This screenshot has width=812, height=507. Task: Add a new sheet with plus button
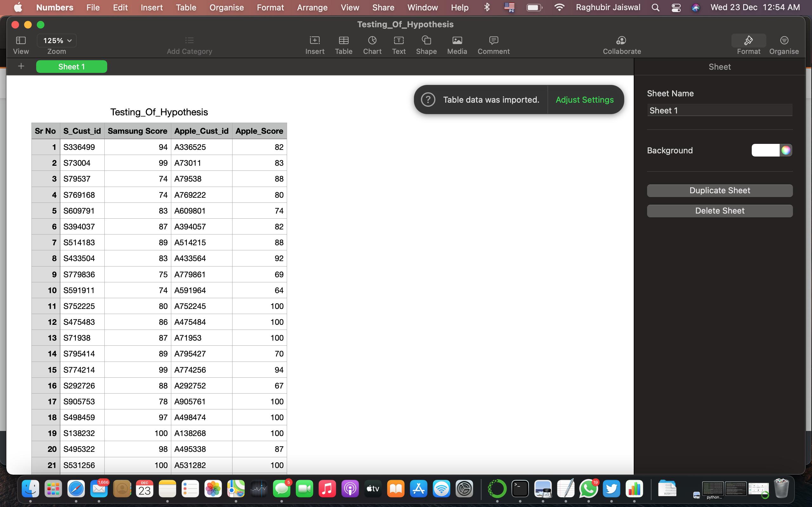(x=21, y=67)
